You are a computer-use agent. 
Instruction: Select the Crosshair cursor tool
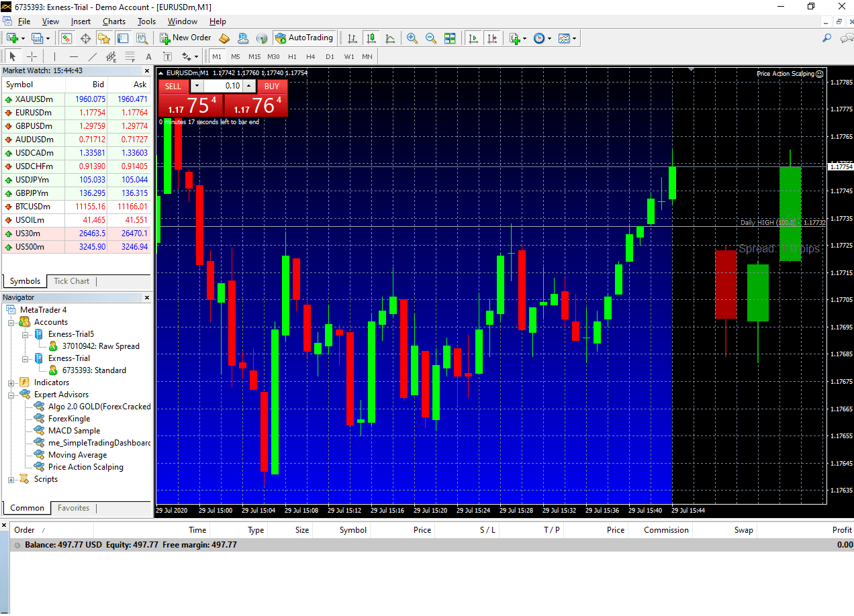click(32, 56)
